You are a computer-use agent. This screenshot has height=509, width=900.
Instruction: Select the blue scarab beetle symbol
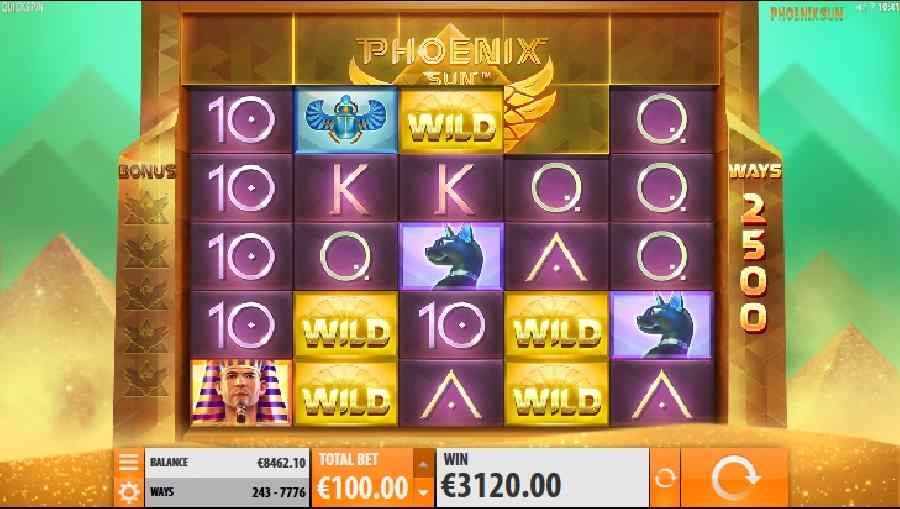point(346,120)
